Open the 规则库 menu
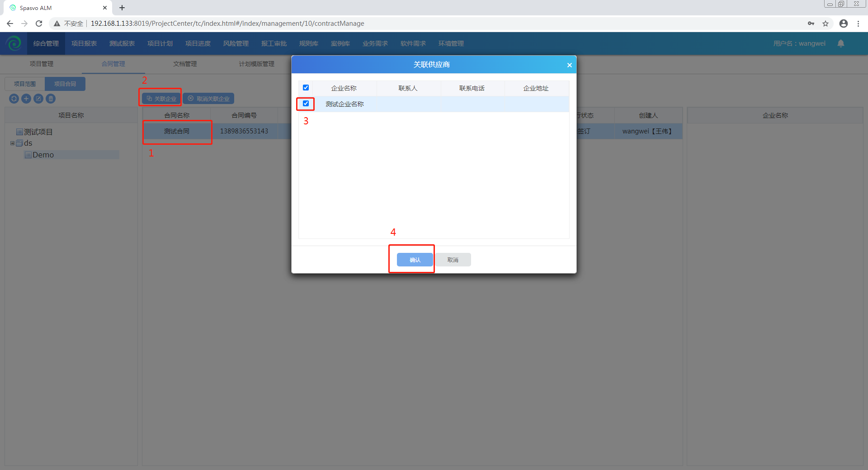Image resolution: width=868 pixels, height=470 pixels. 309,43
